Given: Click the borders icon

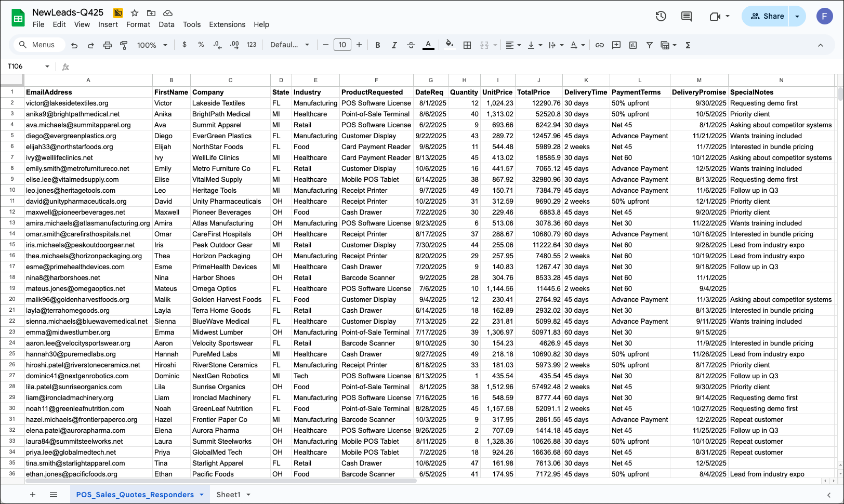Looking at the screenshot, I should pos(467,45).
